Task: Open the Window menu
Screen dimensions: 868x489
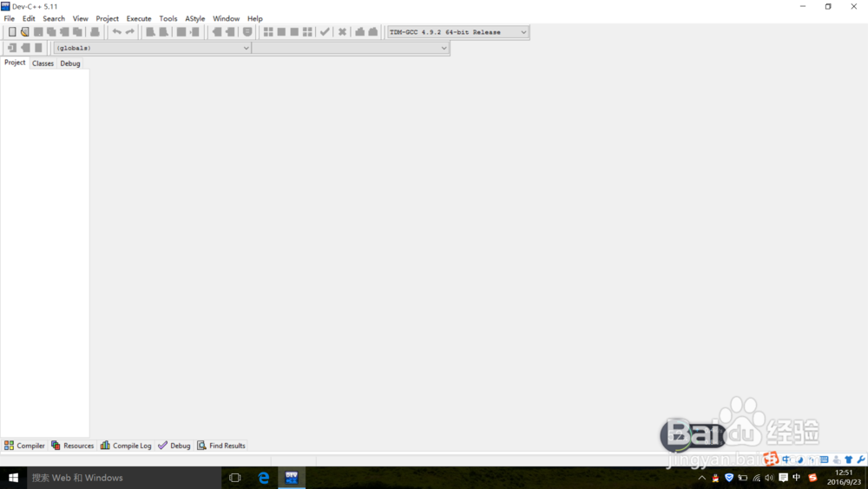Action: point(226,18)
